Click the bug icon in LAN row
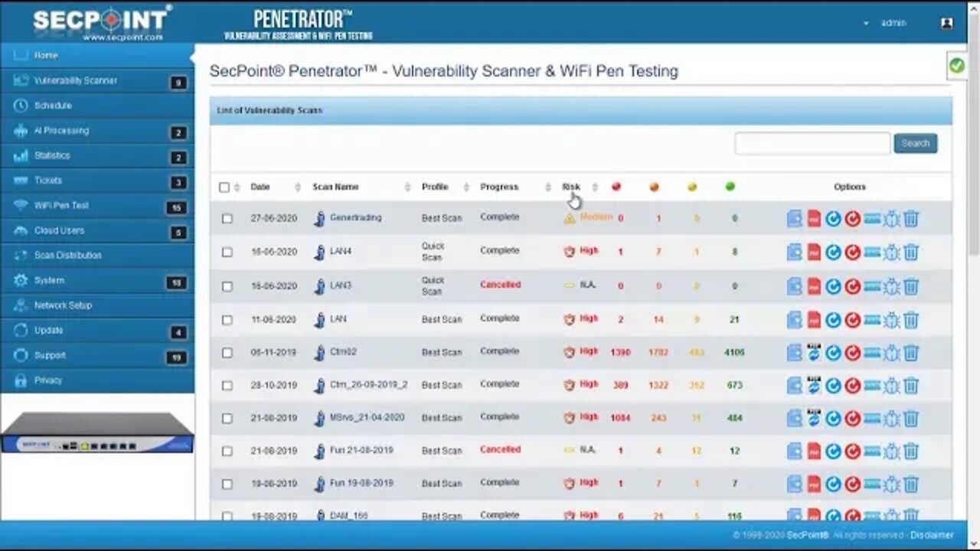Screen dimensions: 980x551 click(891, 320)
